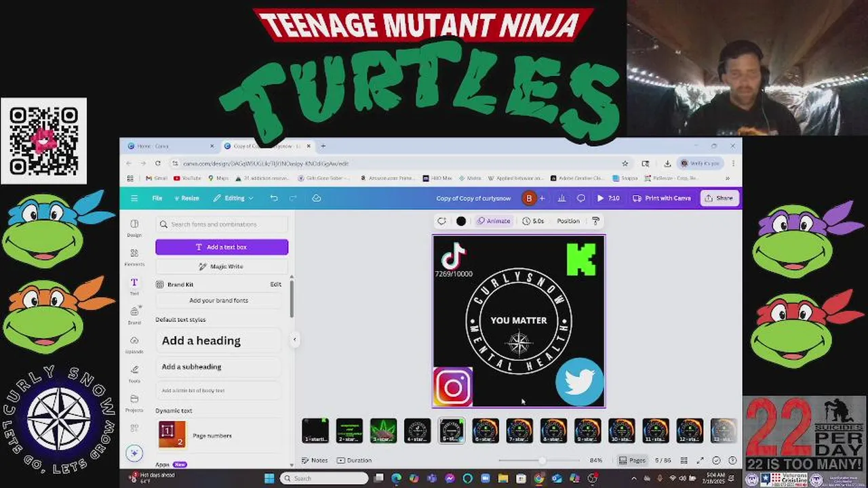This screenshot has width=868, height=488.
Task: Select page 6 thumbnail in the page strip
Action: click(486, 431)
